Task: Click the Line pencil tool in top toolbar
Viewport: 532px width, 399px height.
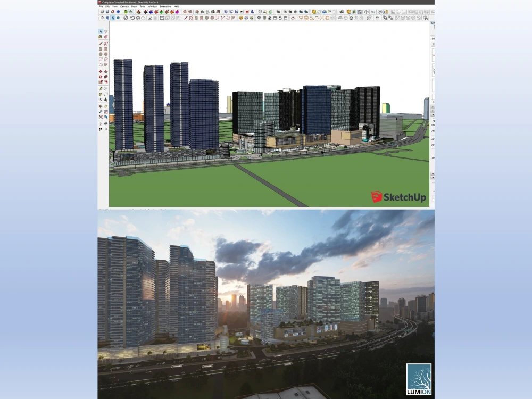Action: [x=186, y=18]
